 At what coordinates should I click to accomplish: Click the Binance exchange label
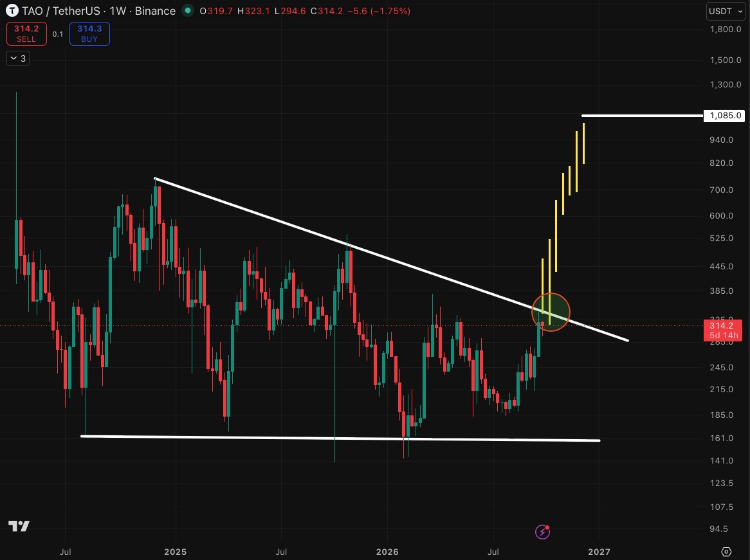tap(155, 10)
